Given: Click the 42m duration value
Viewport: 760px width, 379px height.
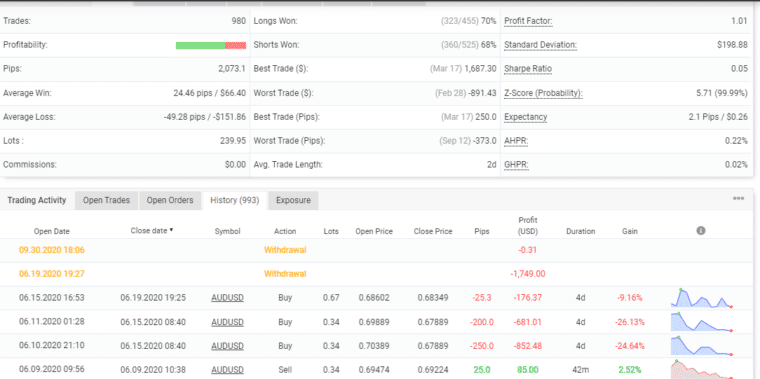Looking at the screenshot, I should [x=581, y=370].
